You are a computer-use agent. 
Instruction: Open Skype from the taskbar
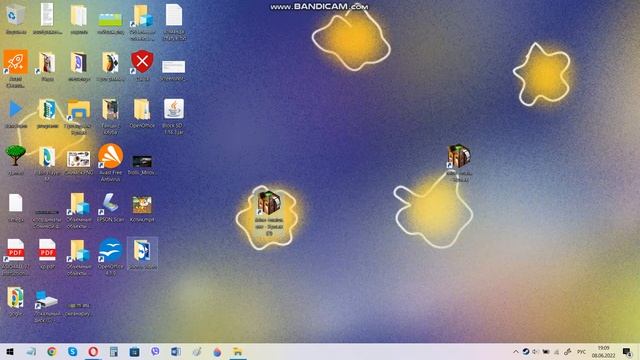coord(72,351)
